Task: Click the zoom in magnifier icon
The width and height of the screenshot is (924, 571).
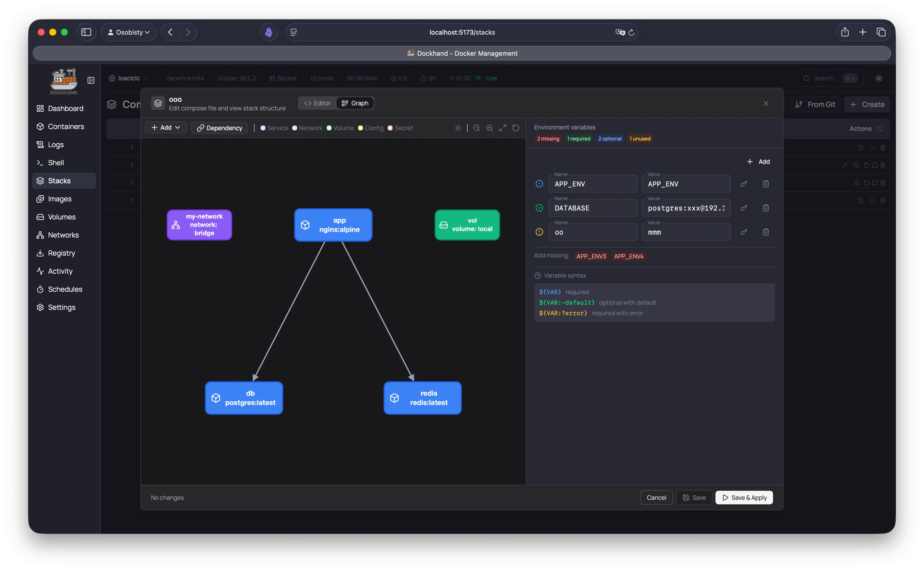Action: (490, 128)
